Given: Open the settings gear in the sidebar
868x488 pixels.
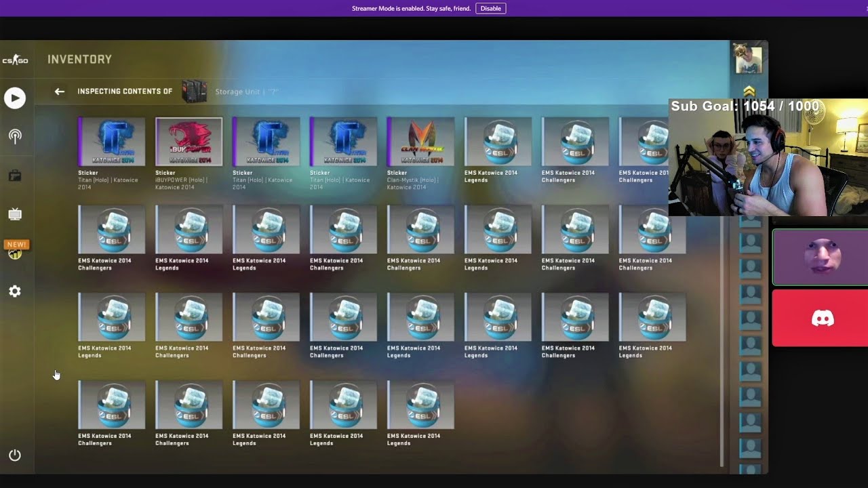Looking at the screenshot, I should pos(15,291).
